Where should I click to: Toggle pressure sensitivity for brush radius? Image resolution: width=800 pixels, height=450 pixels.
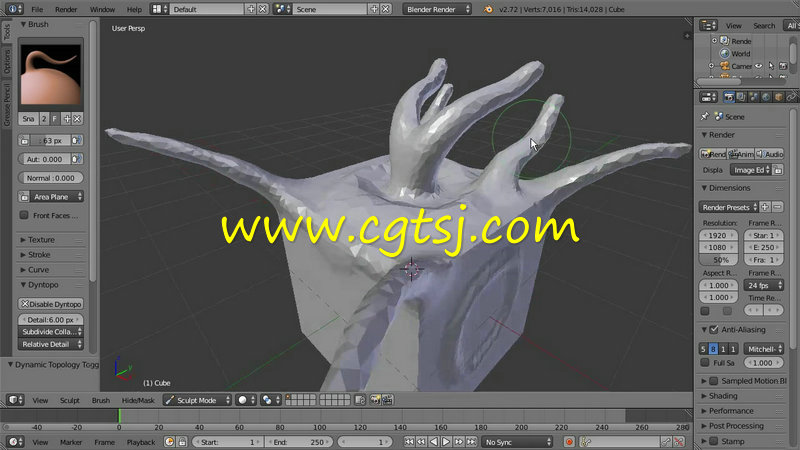(77, 140)
